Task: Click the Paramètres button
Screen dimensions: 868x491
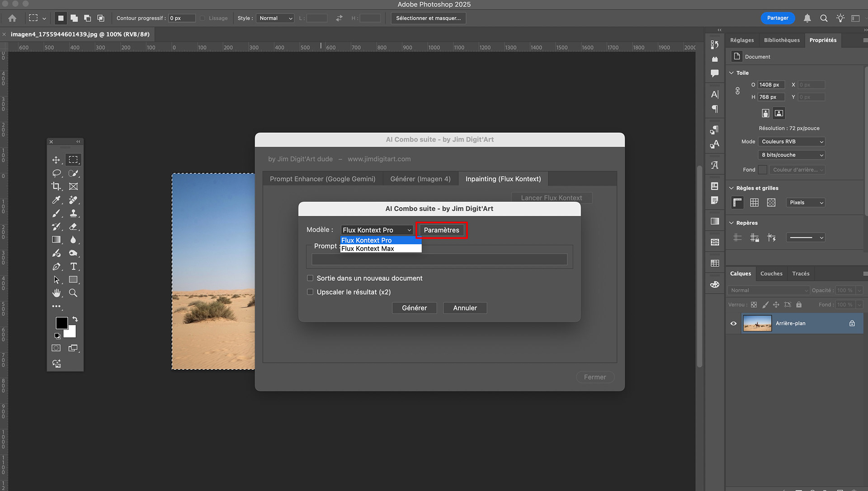Action: pos(441,230)
